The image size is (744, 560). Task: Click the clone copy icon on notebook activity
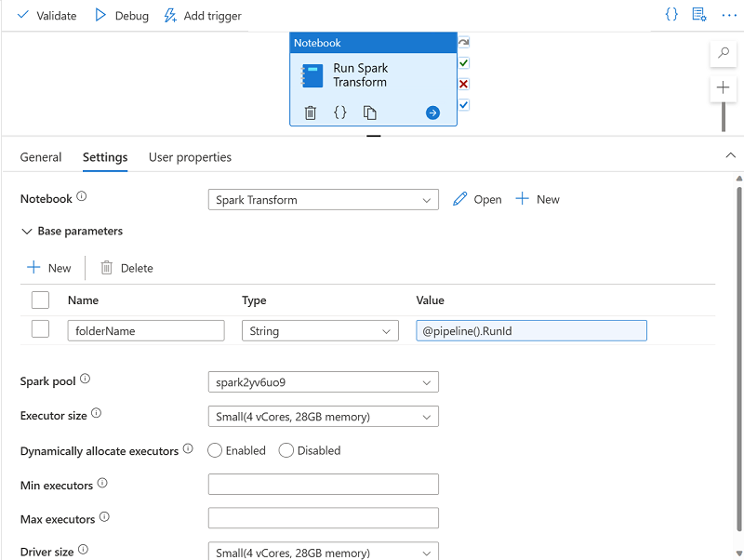coord(370,113)
